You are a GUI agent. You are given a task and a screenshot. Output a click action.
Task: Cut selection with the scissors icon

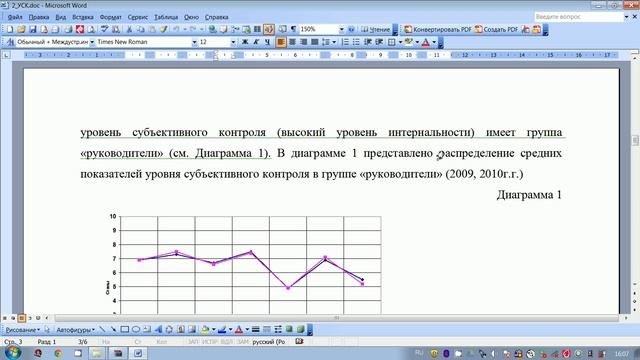129,29
